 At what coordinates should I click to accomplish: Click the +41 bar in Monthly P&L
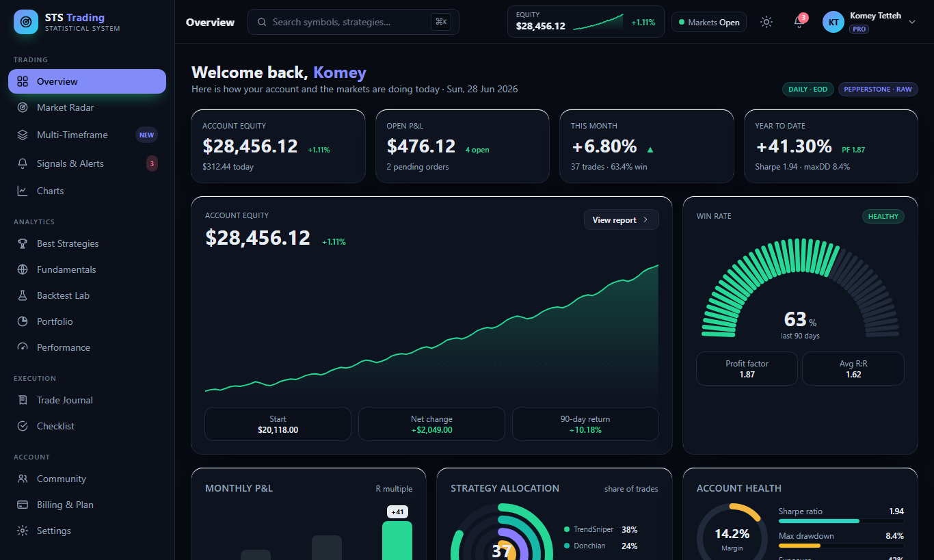pyautogui.click(x=397, y=540)
